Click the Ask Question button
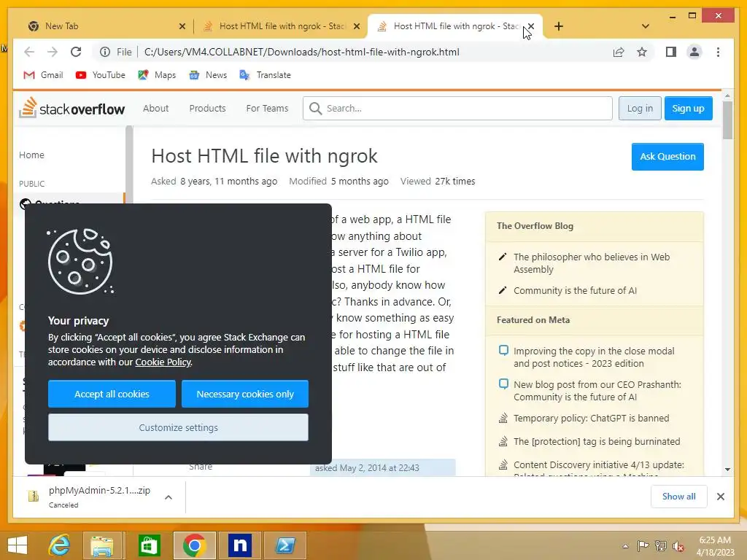The height and width of the screenshot is (560, 747). point(667,157)
